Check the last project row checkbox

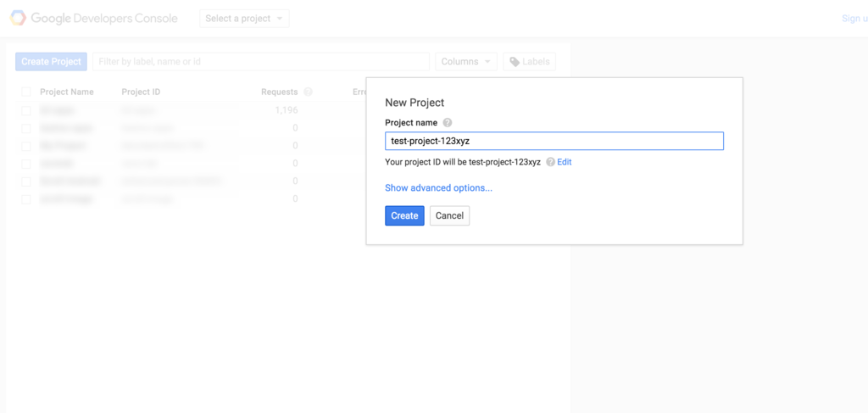[x=26, y=199]
